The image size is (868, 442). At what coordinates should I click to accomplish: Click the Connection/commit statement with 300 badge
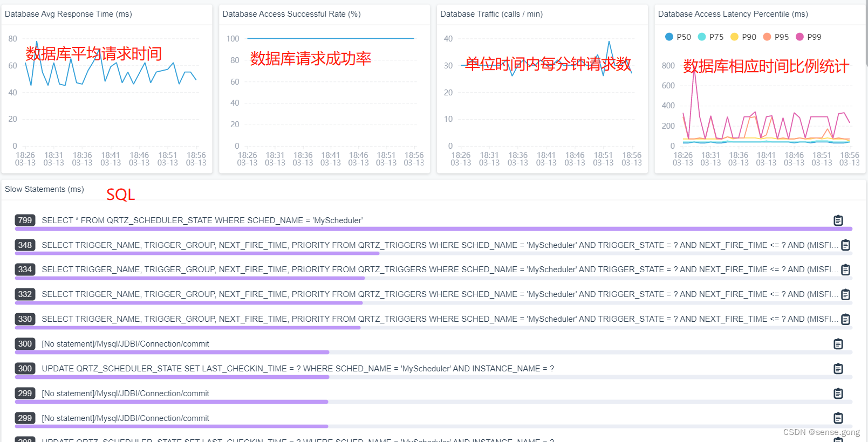click(125, 344)
